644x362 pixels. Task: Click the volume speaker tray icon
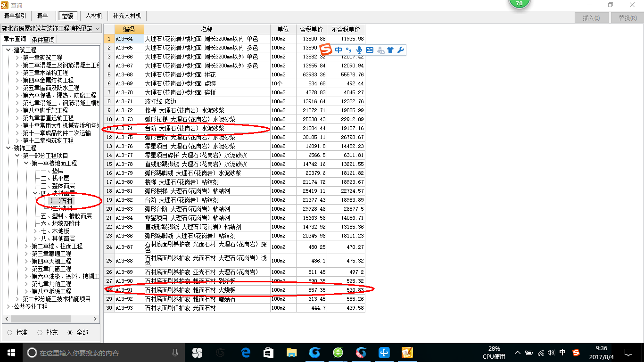coord(552,353)
